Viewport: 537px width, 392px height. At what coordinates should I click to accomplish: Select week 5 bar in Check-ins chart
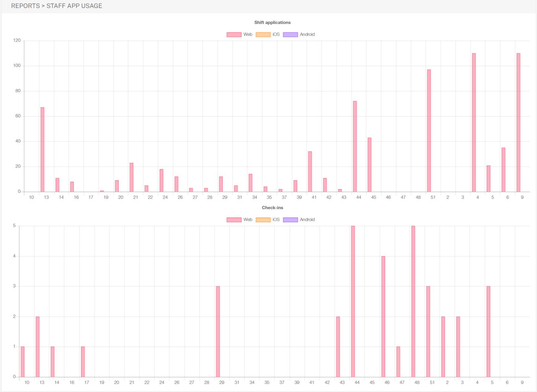(x=488, y=332)
